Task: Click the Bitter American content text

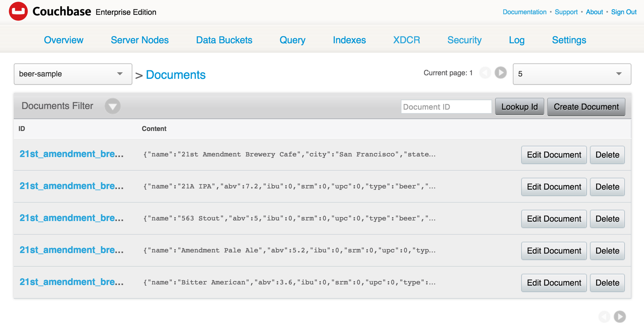Action: [x=289, y=283]
